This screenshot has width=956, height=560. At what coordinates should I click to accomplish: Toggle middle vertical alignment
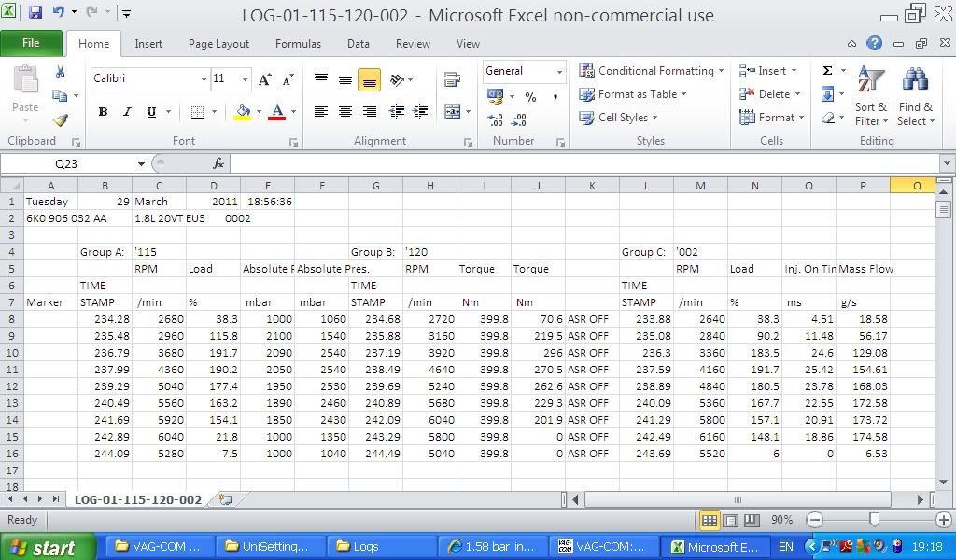pos(345,79)
